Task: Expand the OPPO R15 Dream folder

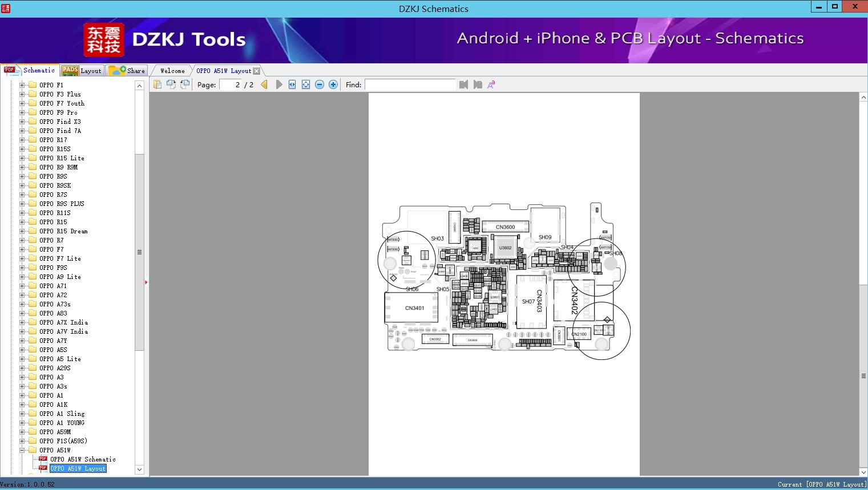Action: [x=22, y=231]
